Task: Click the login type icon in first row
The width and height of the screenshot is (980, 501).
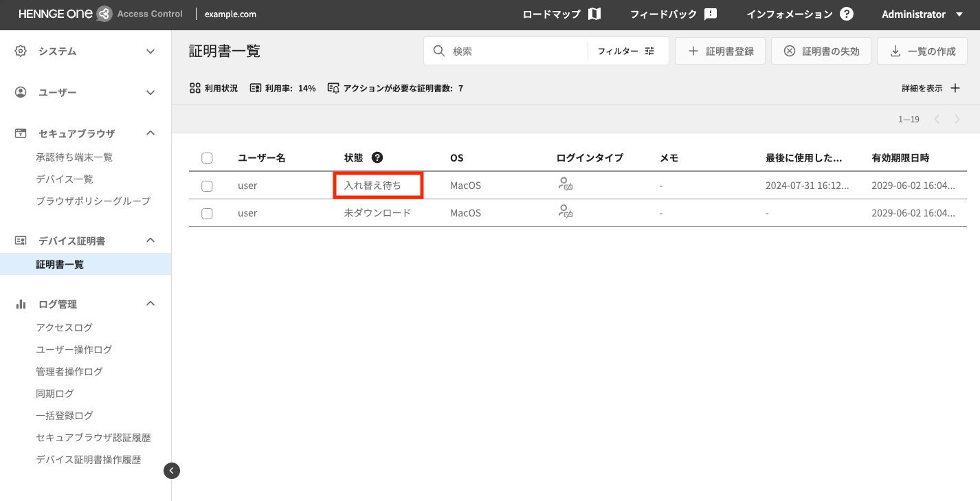Action: click(x=566, y=184)
